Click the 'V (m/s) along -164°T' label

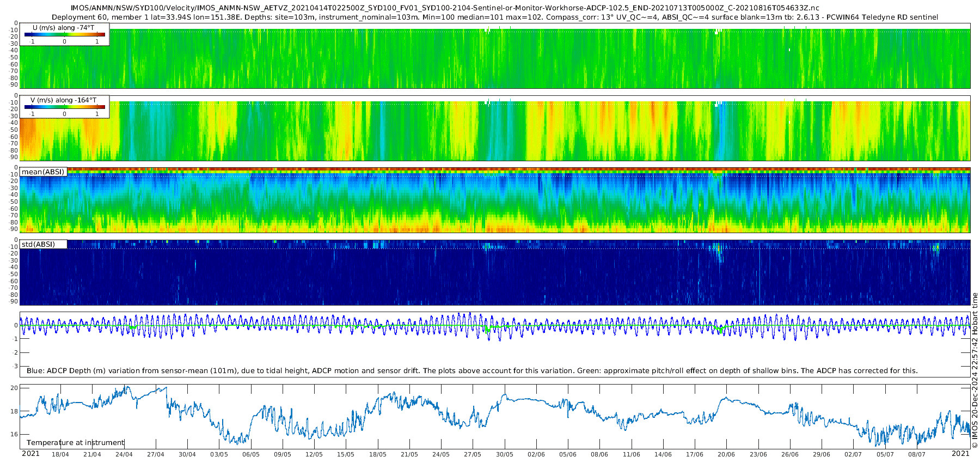(63, 100)
